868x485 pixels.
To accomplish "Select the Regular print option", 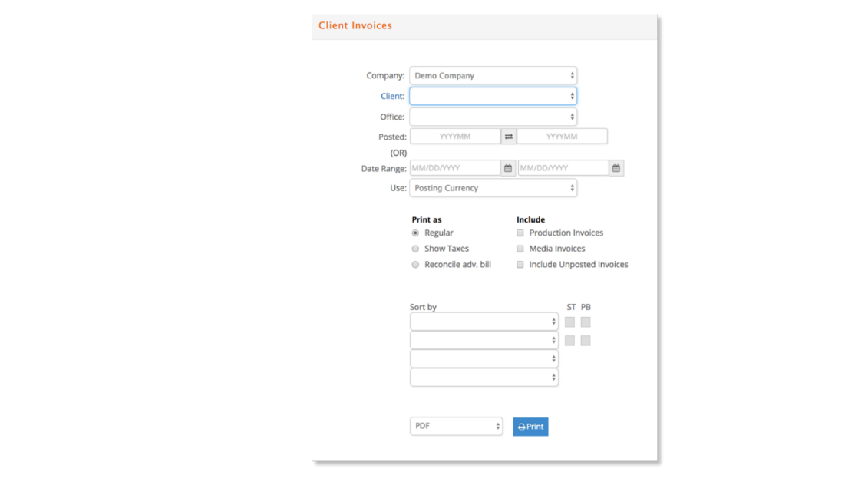I will (415, 233).
